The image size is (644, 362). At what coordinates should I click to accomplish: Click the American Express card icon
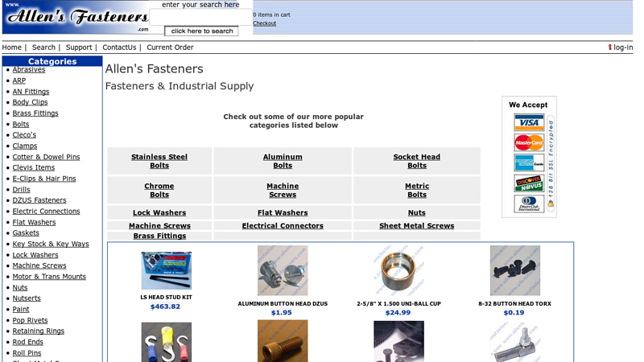point(529,163)
